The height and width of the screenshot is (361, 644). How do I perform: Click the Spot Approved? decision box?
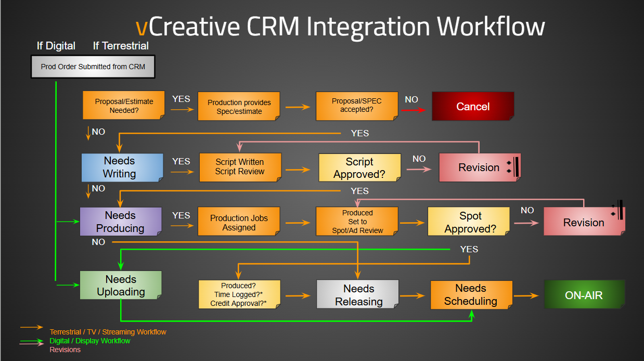pos(469,222)
